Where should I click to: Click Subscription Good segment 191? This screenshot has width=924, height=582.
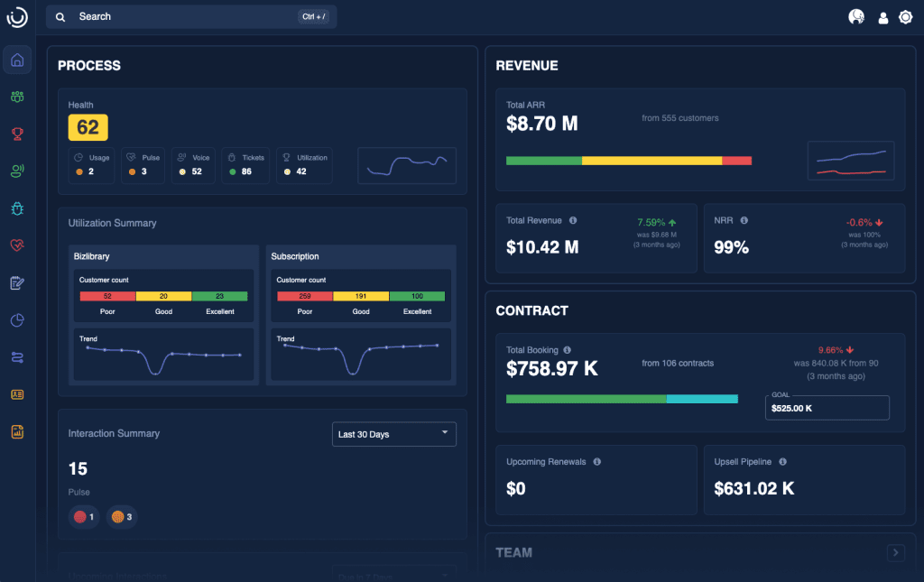click(x=361, y=296)
